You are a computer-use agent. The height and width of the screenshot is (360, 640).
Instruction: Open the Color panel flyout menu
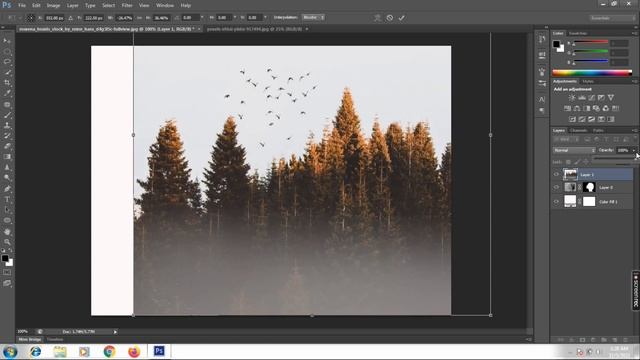634,33
